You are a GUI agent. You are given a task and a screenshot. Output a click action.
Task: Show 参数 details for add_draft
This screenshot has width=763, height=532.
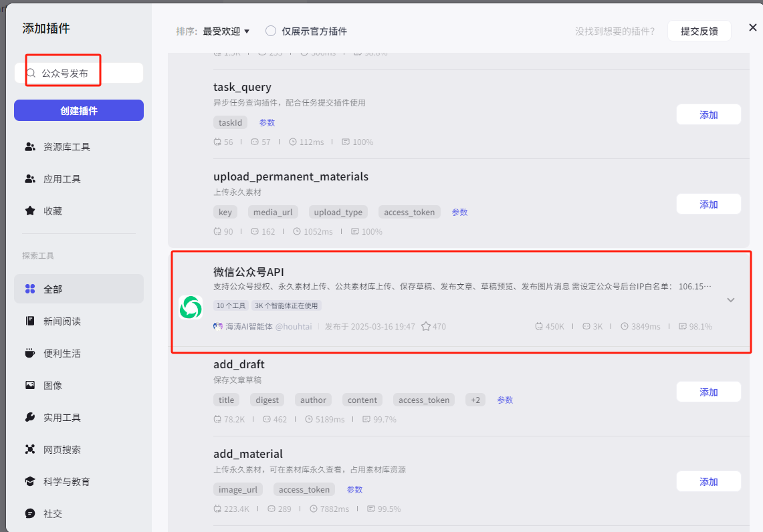505,400
